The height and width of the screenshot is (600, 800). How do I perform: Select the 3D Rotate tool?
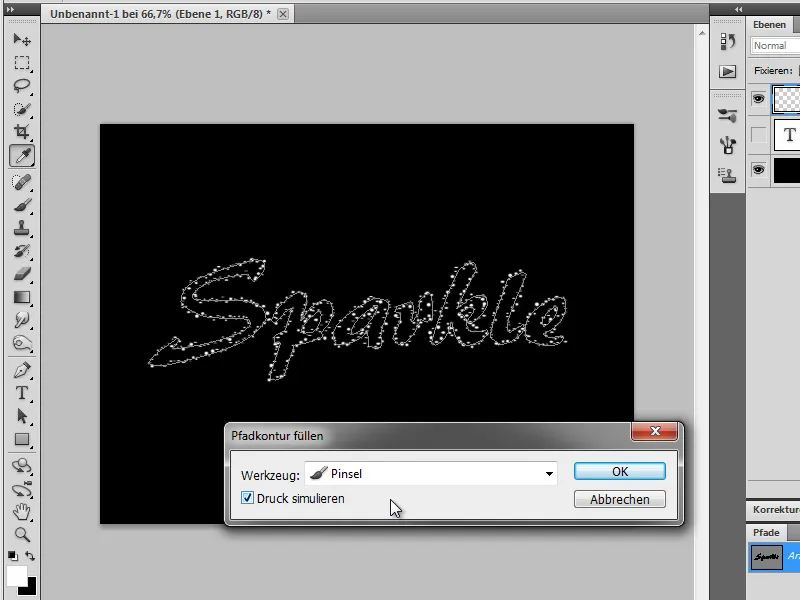(22, 465)
